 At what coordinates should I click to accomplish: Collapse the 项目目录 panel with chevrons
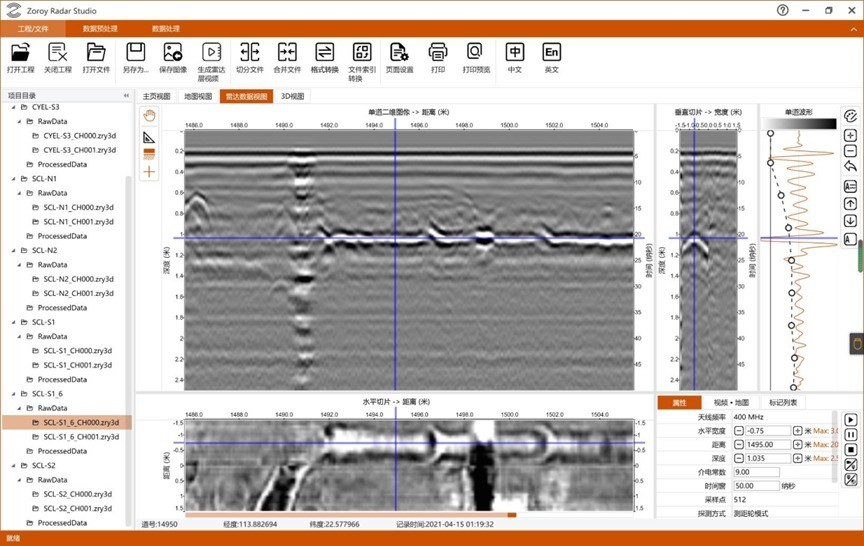pos(126,96)
